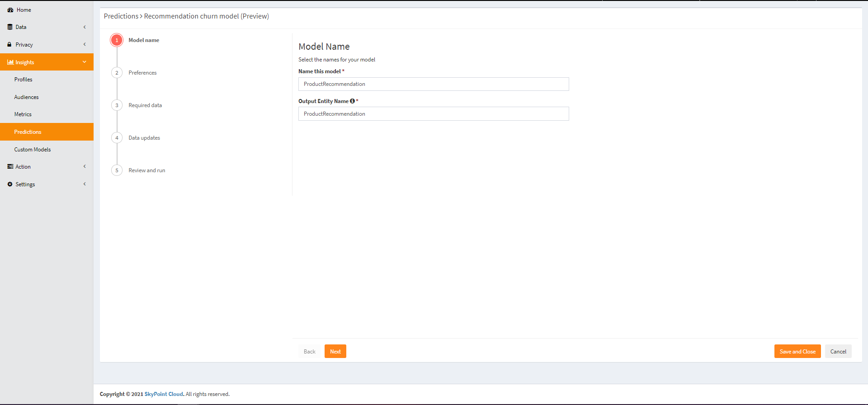Open Custom Models in the sidebar

point(33,150)
